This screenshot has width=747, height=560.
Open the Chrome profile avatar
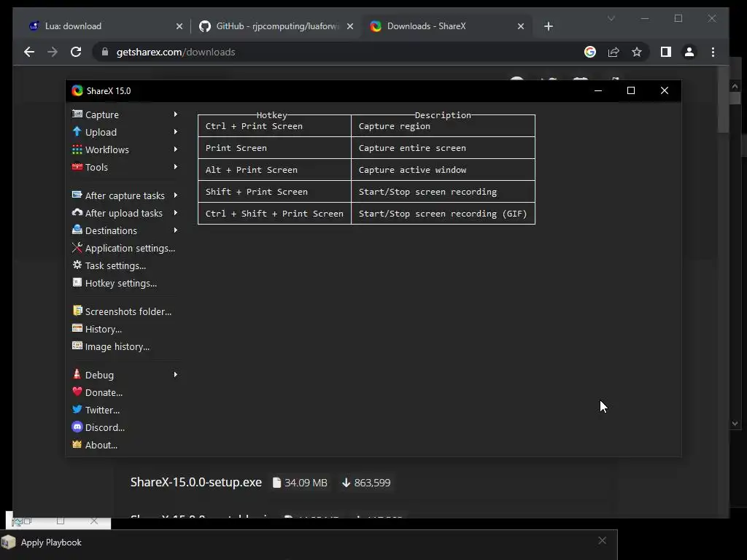point(689,52)
